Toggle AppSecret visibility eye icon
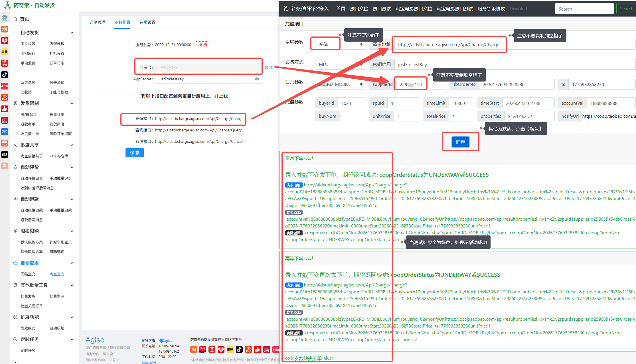The width and height of the screenshot is (636, 364). [257, 79]
